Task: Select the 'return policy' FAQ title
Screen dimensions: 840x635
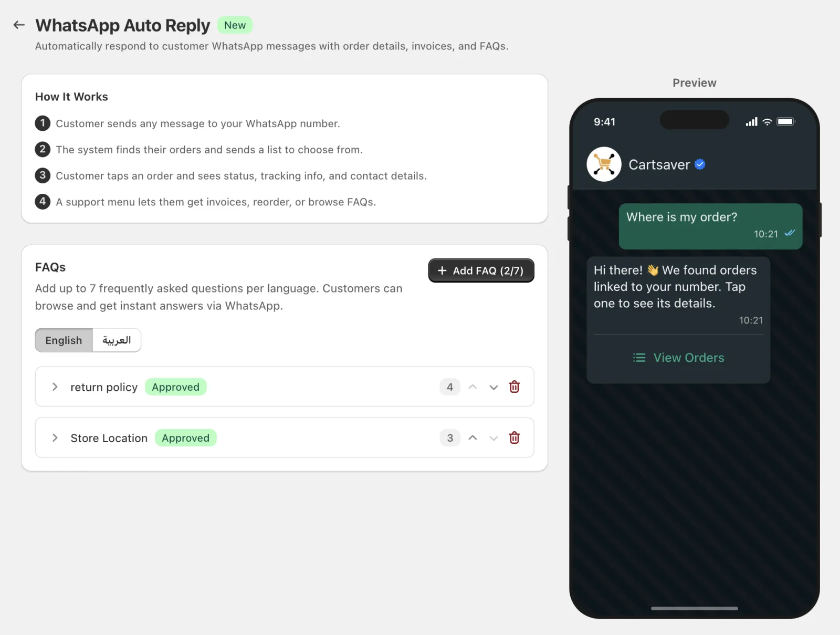Action: (x=104, y=387)
